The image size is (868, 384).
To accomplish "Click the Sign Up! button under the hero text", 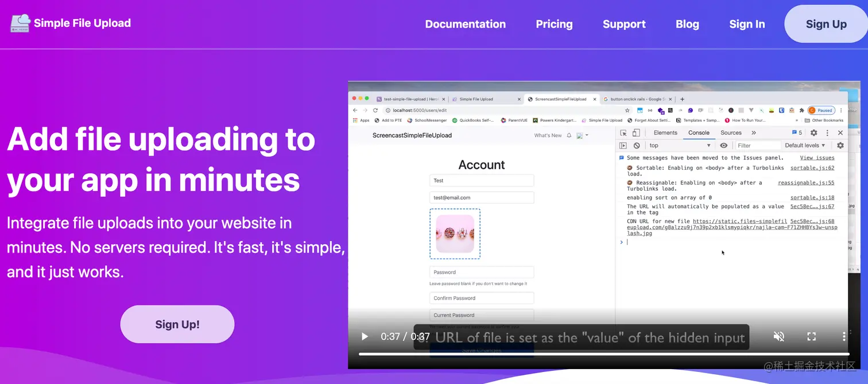I will tap(177, 324).
